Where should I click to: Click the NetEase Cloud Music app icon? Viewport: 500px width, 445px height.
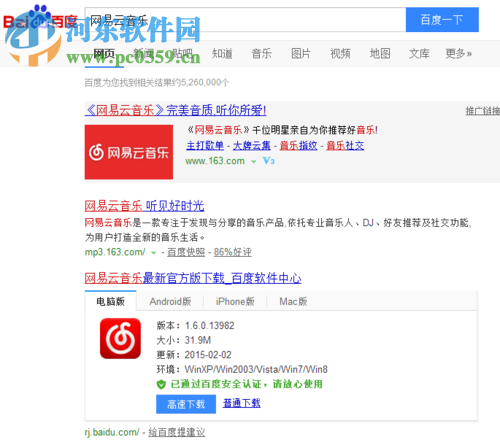tap(120, 338)
